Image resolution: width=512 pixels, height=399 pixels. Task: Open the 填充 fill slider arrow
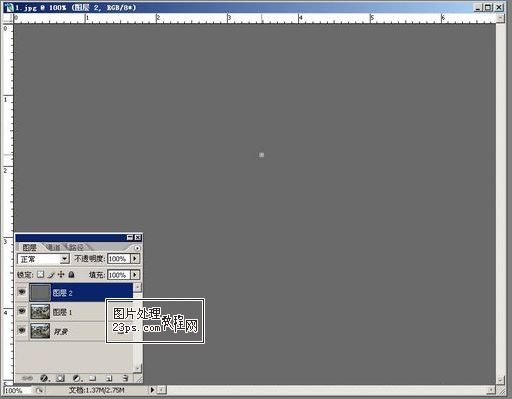[135, 275]
